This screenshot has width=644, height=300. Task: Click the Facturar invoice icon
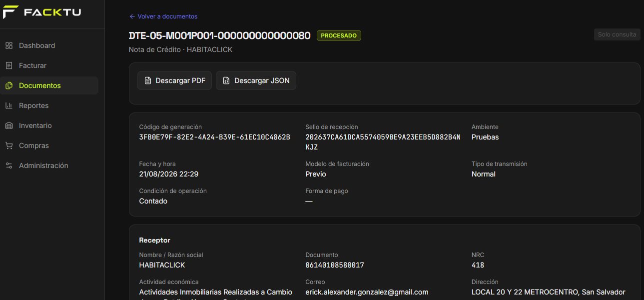(9, 65)
